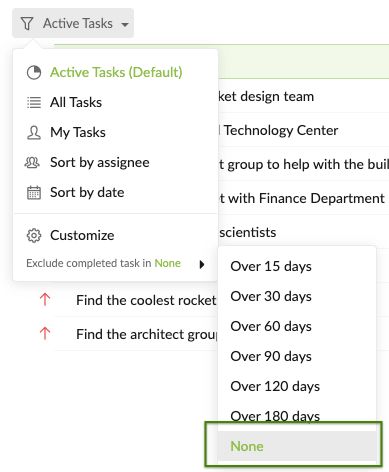Expand the submenu arrow next to None

202,265
